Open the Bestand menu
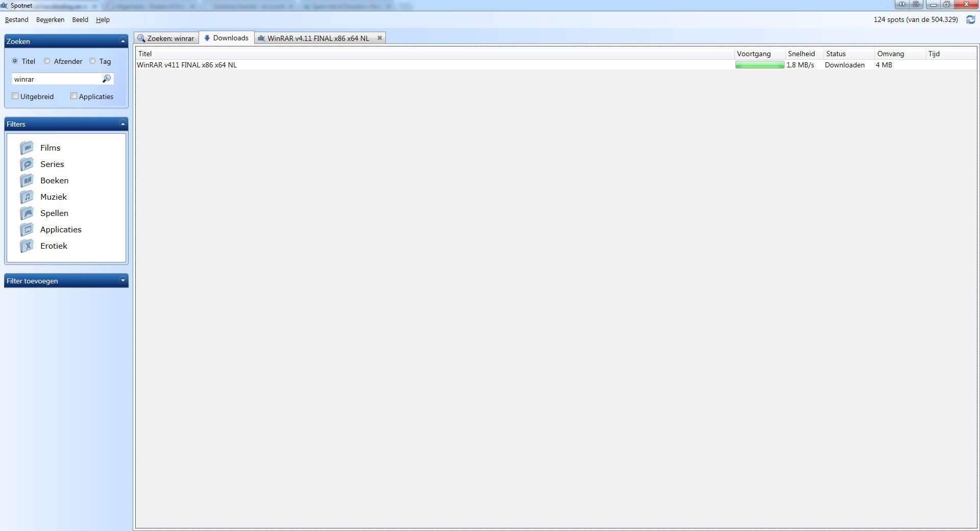This screenshot has width=980, height=531. click(x=17, y=19)
